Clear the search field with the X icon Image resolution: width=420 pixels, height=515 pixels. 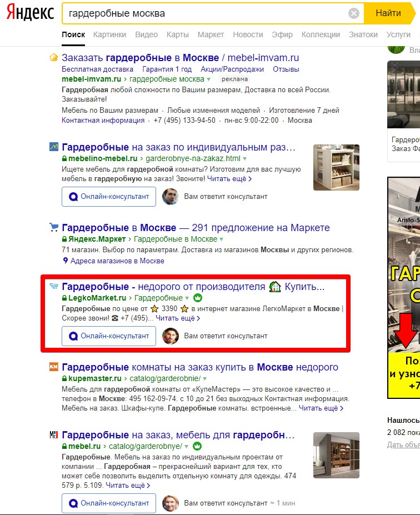(354, 13)
